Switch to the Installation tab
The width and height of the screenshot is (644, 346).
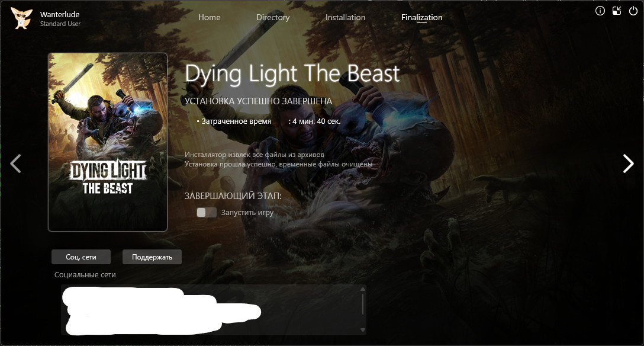click(346, 17)
